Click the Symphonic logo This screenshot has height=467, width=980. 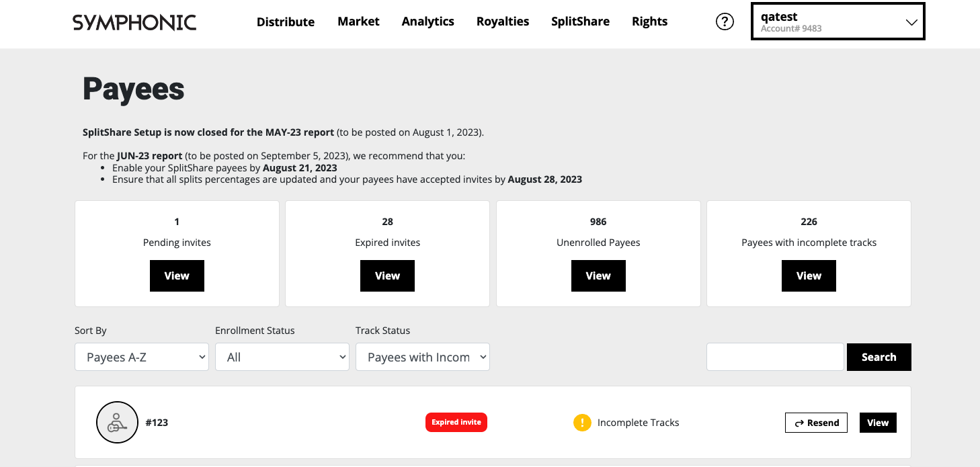tap(134, 22)
